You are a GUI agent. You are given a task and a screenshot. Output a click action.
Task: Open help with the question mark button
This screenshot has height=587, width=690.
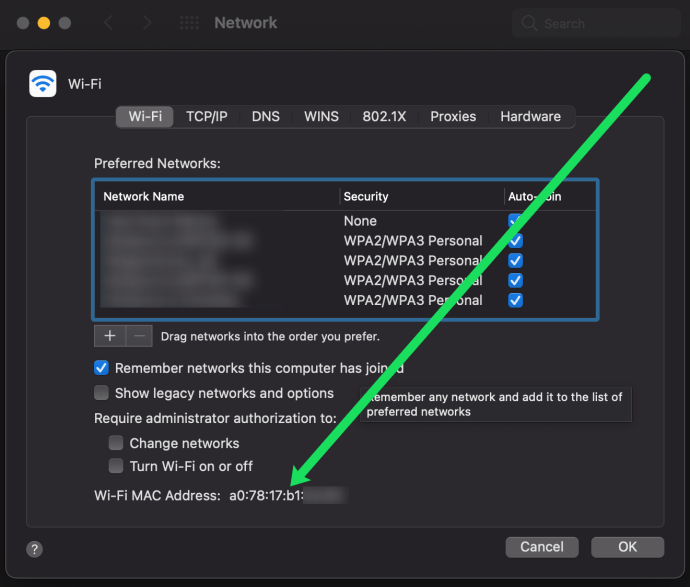coord(34,549)
